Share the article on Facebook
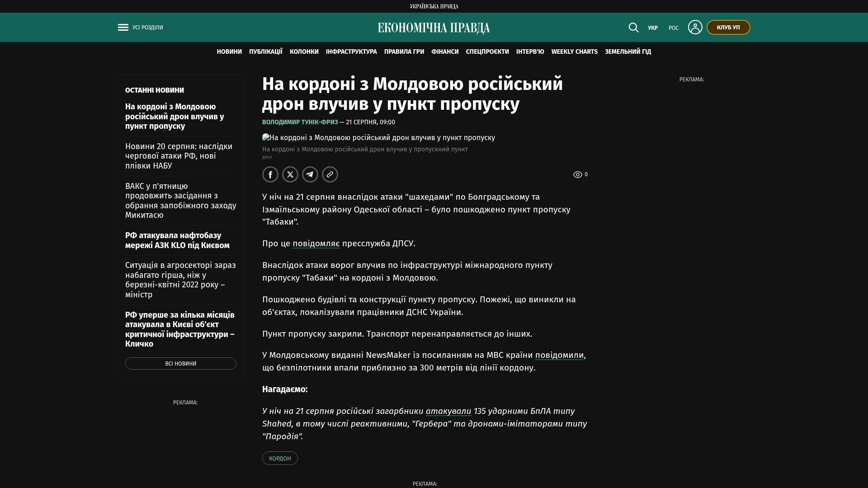 (x=270, y=174)
